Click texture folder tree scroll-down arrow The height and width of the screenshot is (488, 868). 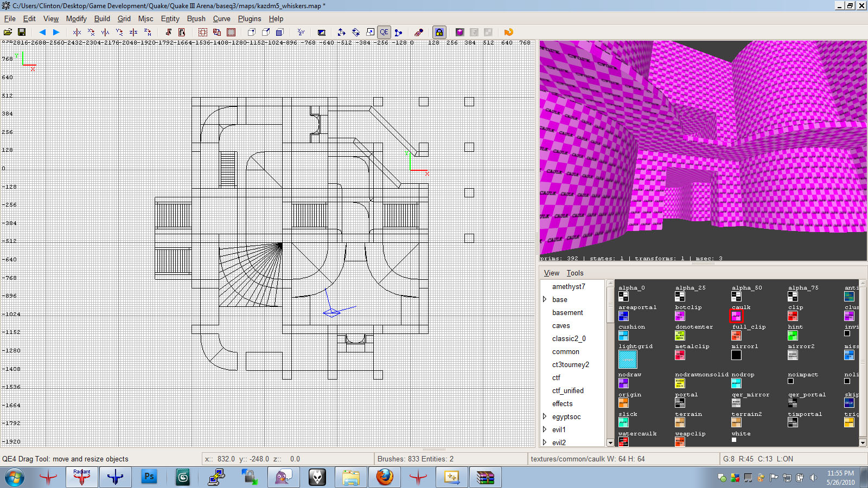click(x=610, y=442)
